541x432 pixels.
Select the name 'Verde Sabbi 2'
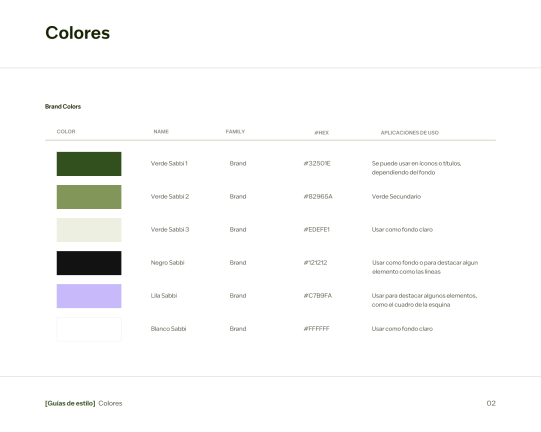(x=170, y=197)
